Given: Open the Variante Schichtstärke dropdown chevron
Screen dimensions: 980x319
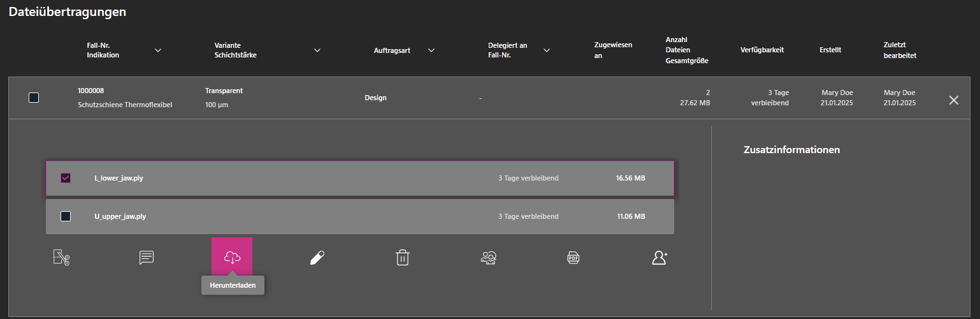Looking at the screenshot, I should click(317, 50).
